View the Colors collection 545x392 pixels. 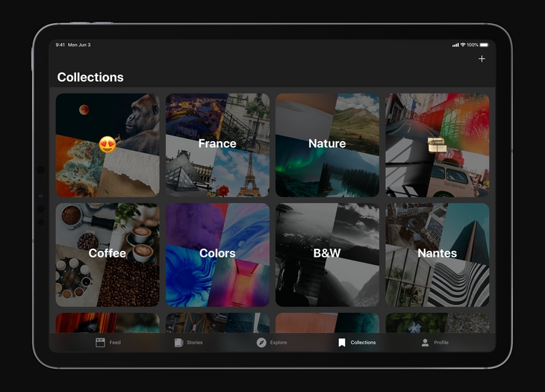(217, 254)
